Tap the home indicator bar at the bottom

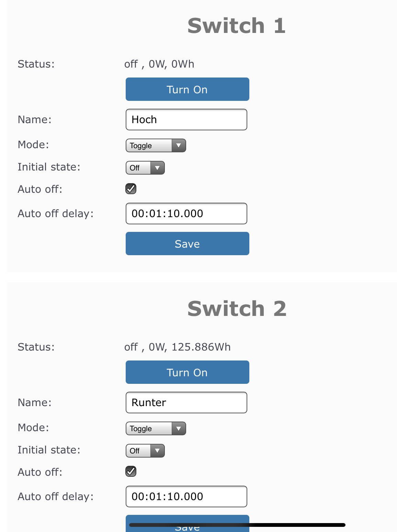click(x=237, y=525)
